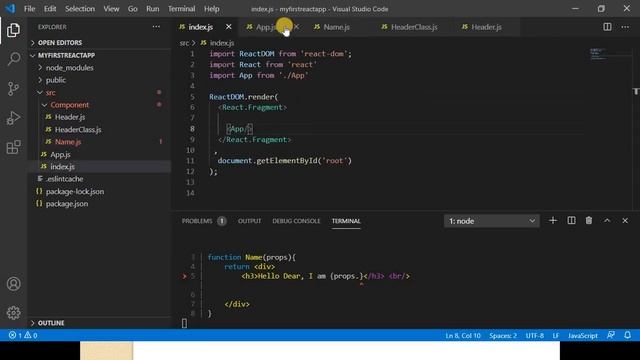Open the View menu
This screenshot has height=360, width=640.
click(x=111, y=9)
